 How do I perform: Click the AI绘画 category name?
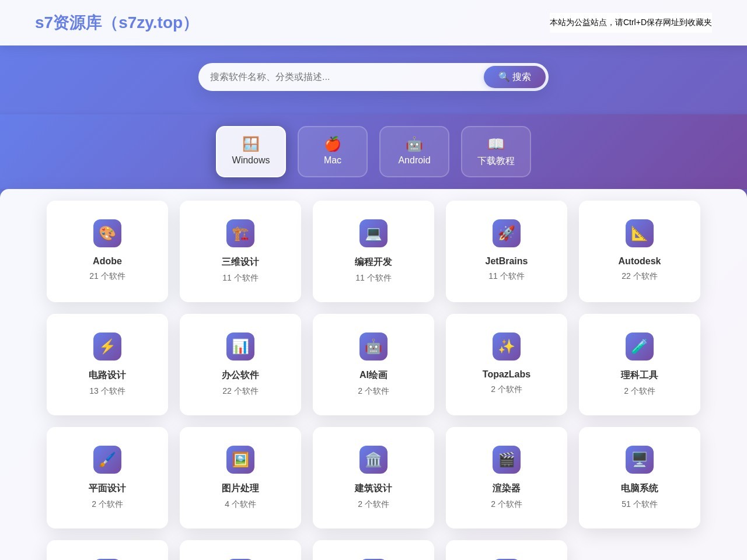click(x=373, y=375)
